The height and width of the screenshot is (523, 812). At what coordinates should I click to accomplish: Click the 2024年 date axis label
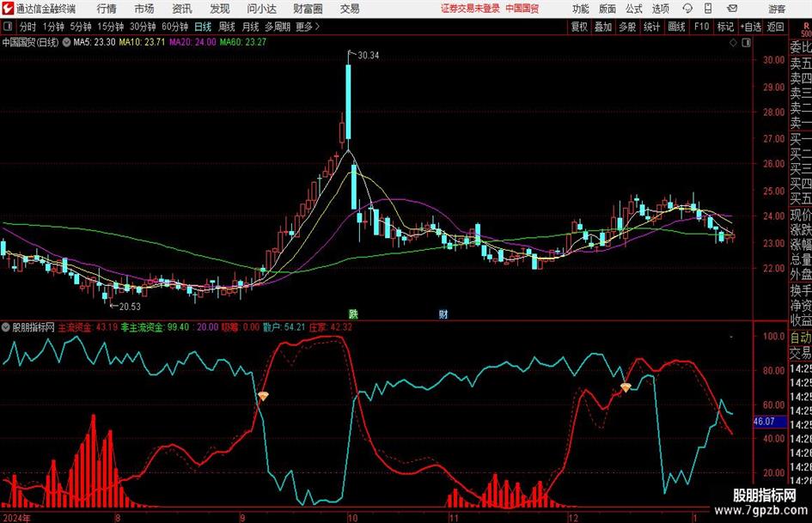(16, 518)
